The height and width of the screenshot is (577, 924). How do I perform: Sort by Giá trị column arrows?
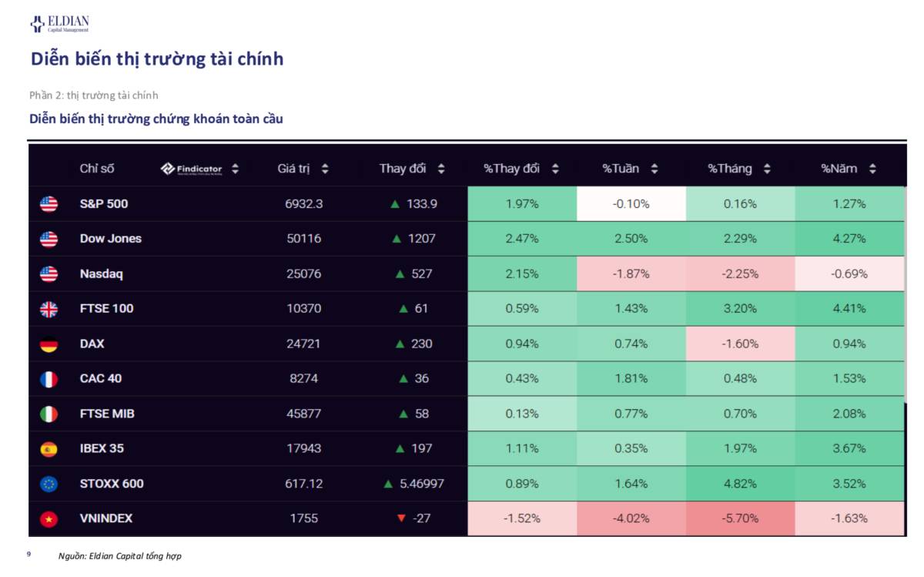325,169
